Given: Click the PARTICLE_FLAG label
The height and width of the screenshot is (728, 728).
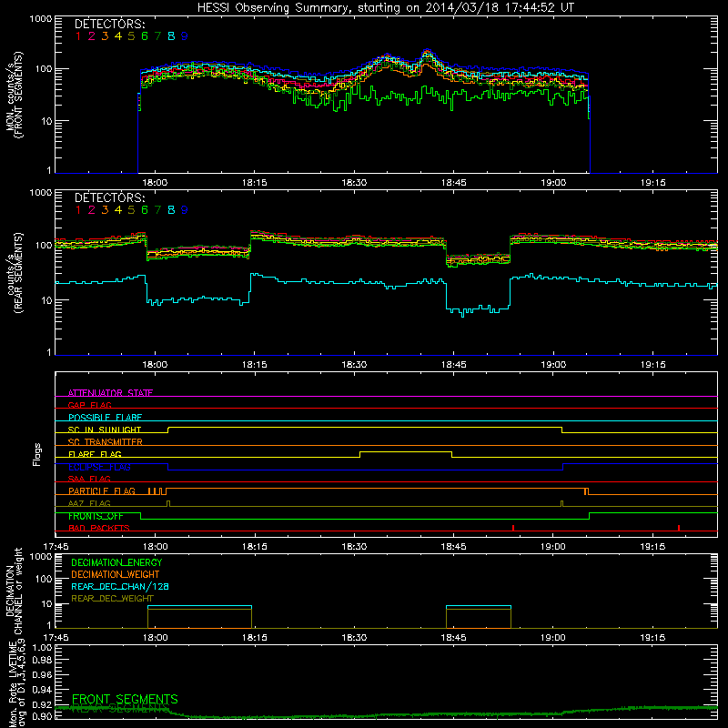Looking at the screenshot, I should point(102,491).
